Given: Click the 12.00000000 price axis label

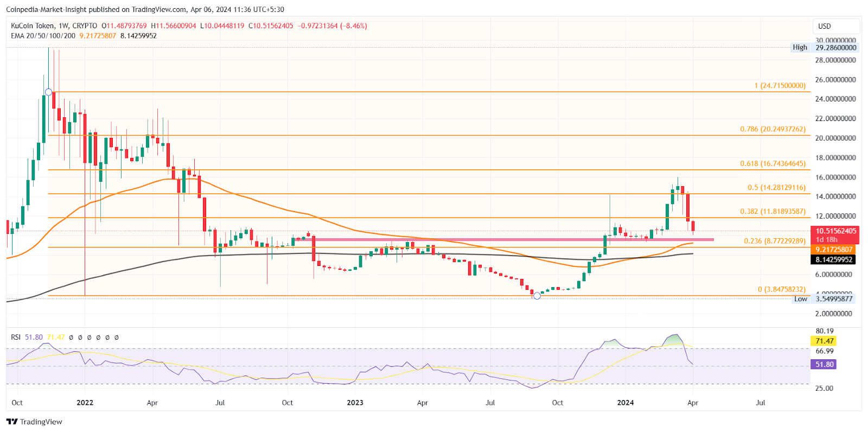Looking at the screenshot, I should coord(835,216).
